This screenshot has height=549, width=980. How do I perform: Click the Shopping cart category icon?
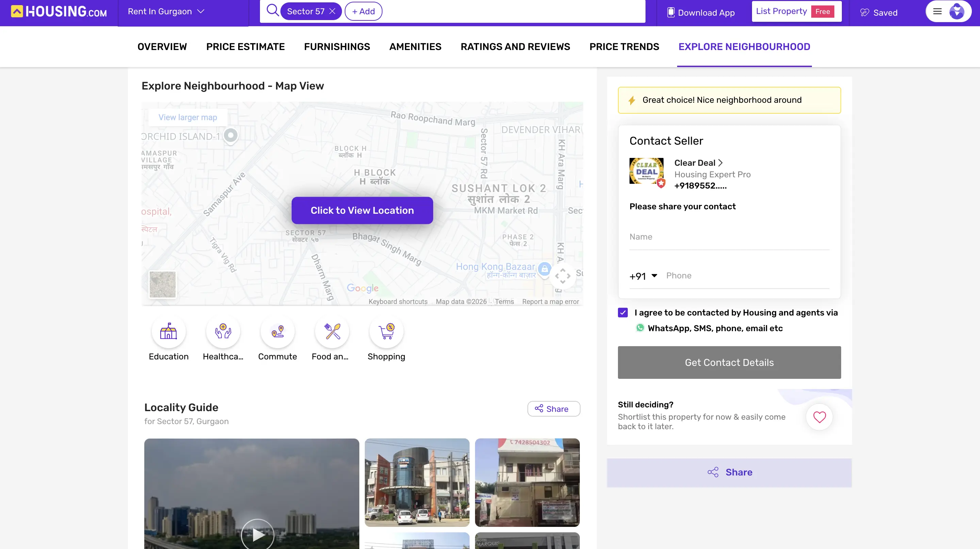[x=386, y=332]
